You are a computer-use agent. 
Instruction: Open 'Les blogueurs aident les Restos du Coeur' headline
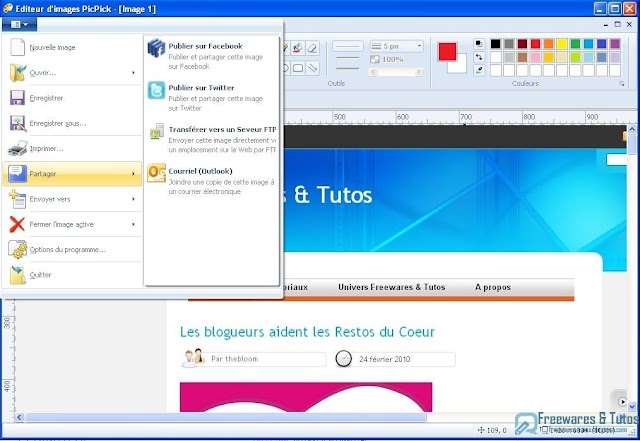click(x=307, y=332)
